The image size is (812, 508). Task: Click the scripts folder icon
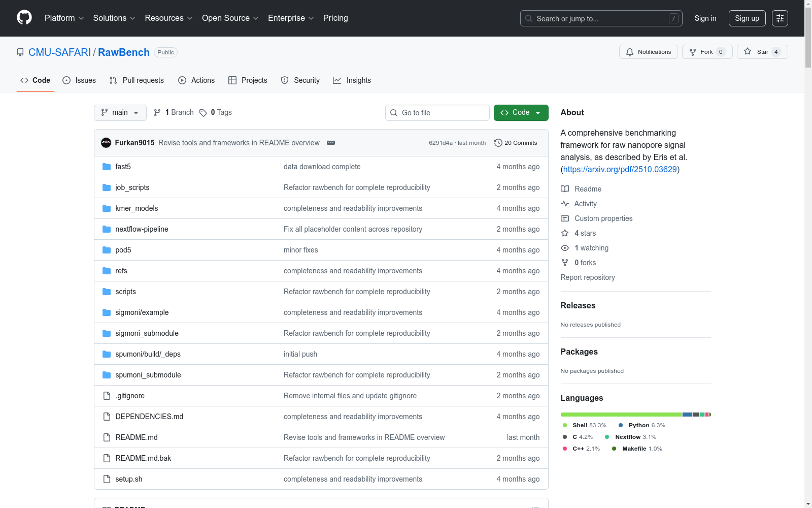click(x=107, y=292)
